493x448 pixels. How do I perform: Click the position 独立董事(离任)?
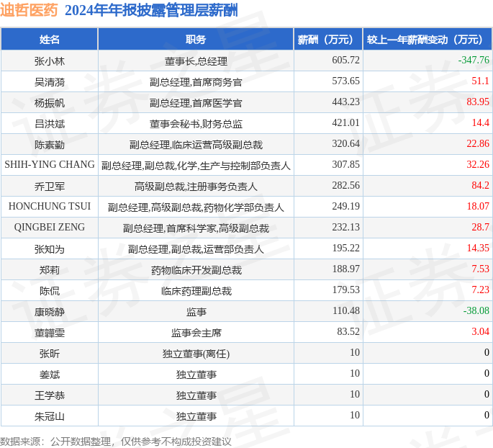(x=196, y=354)
